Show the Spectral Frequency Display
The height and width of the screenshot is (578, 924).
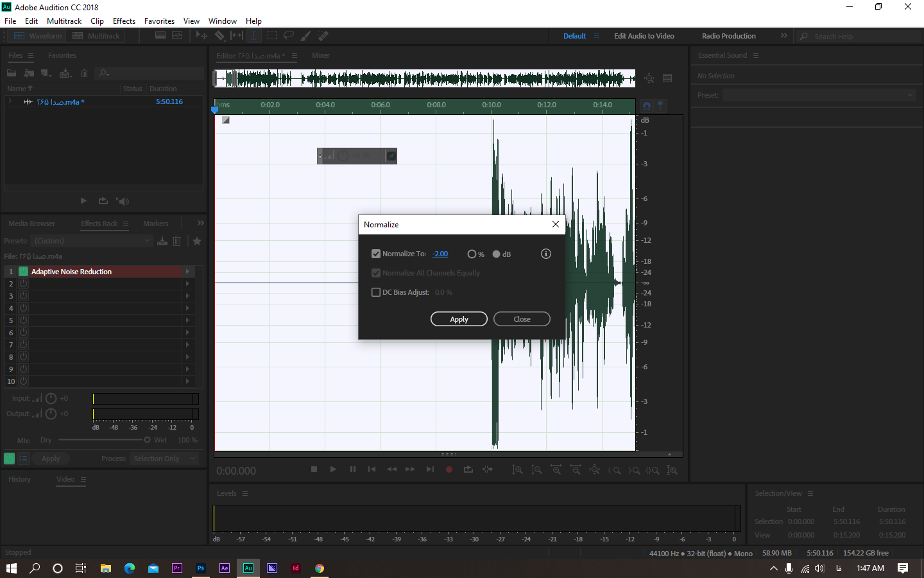point(160,36)
